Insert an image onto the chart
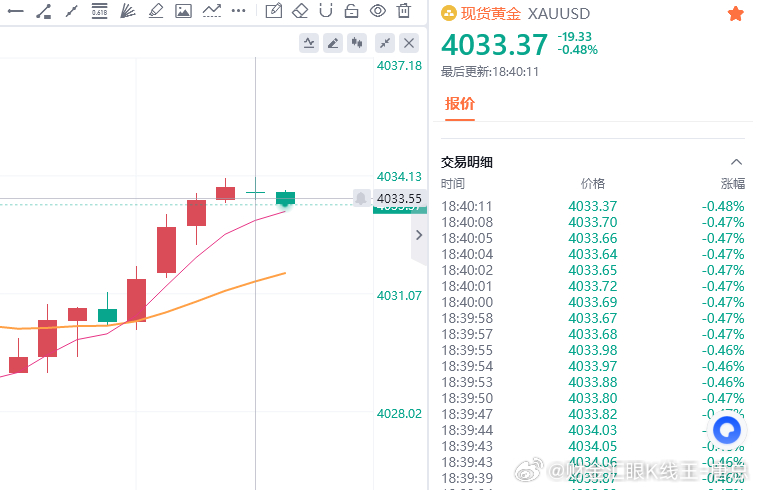This screenshot has width=757, height=490. point(183,11)
